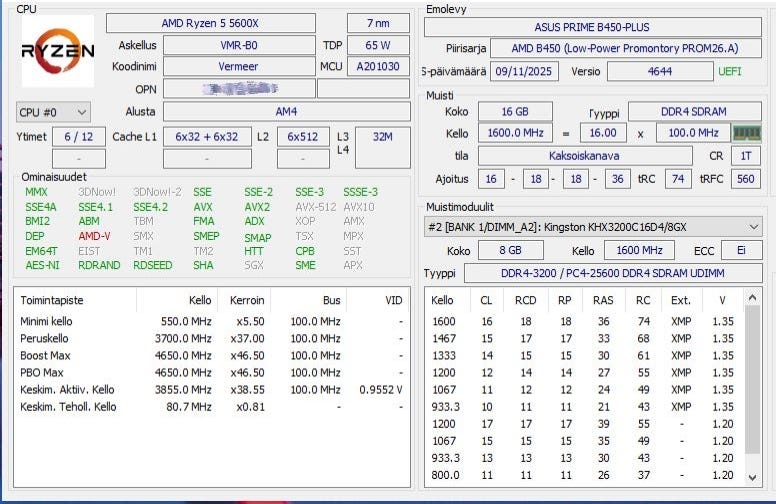Click the 6 / 12 cores field

coord(79,137)
